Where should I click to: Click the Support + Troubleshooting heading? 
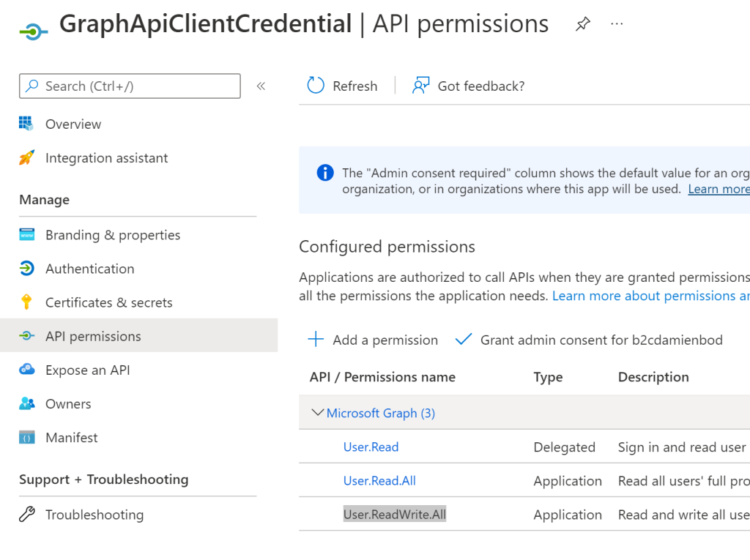[x=104, y=479]
